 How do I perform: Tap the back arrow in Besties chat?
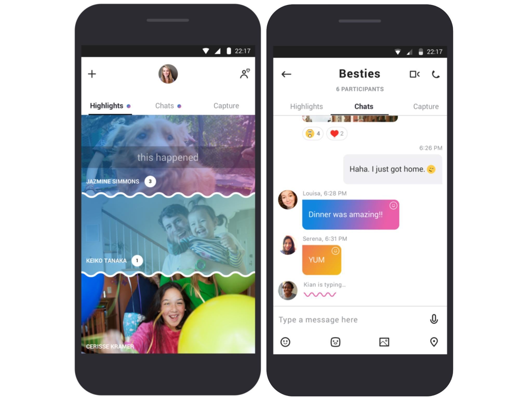point(286,74)
